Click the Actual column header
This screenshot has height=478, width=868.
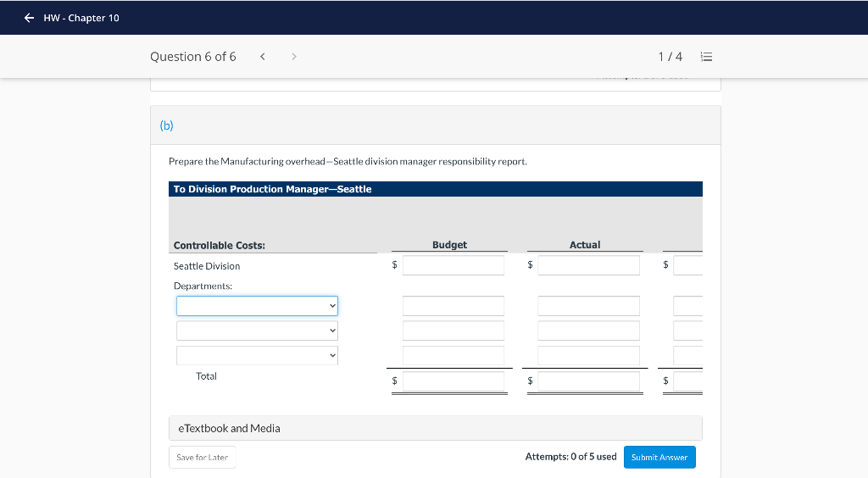[585, 245]
